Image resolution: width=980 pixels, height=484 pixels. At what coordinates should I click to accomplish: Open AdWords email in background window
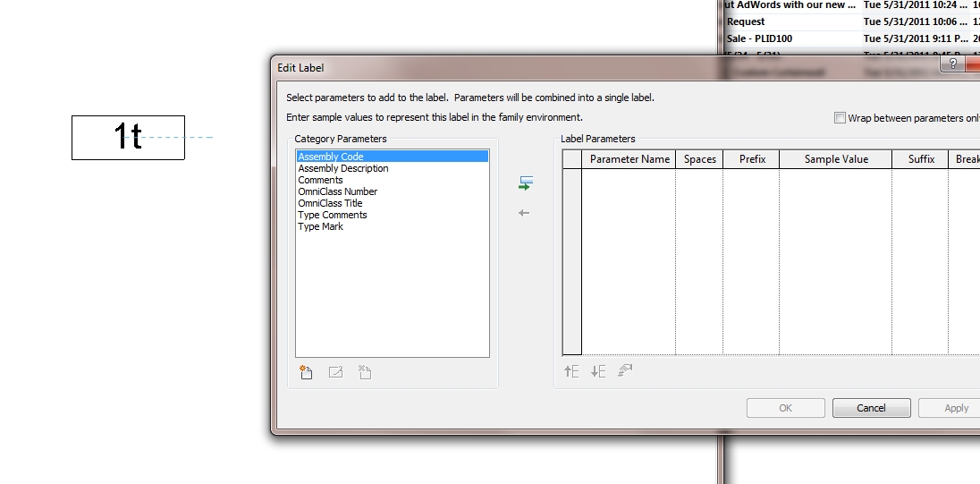[850, 5]
